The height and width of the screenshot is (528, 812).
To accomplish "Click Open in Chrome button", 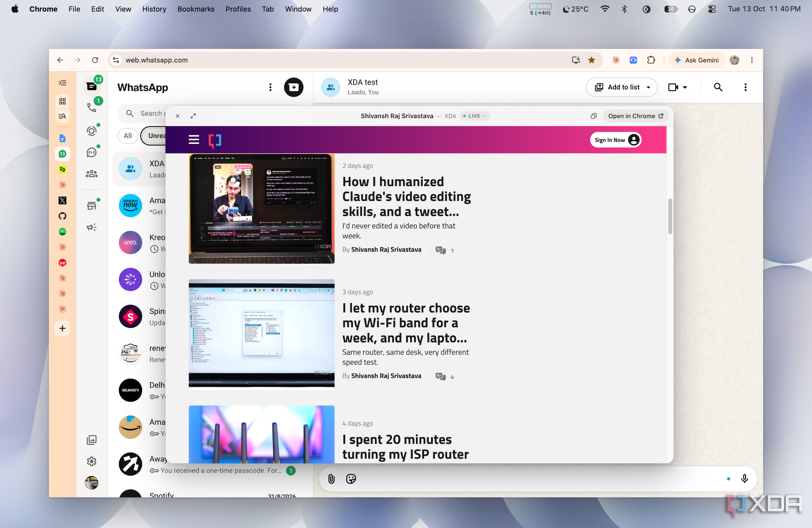I will pyautogui.click(x=635, y=116).
